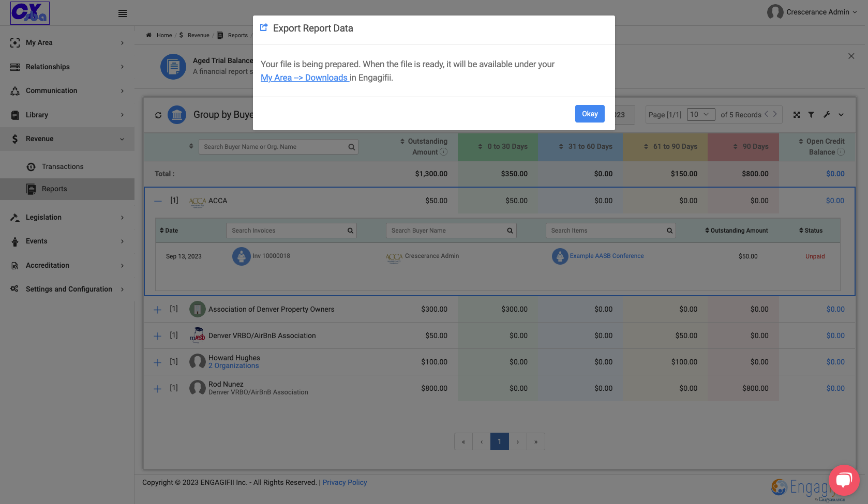The width and height of the screenshot is (868, 504).
Task: Click the Search Invoices field
Action: point(291,231)
